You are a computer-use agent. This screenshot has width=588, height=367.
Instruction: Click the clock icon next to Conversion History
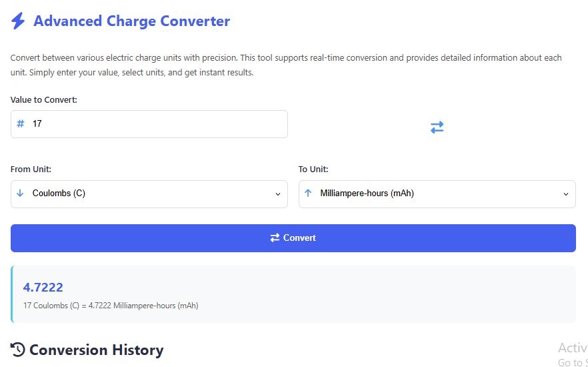[18, 350]
